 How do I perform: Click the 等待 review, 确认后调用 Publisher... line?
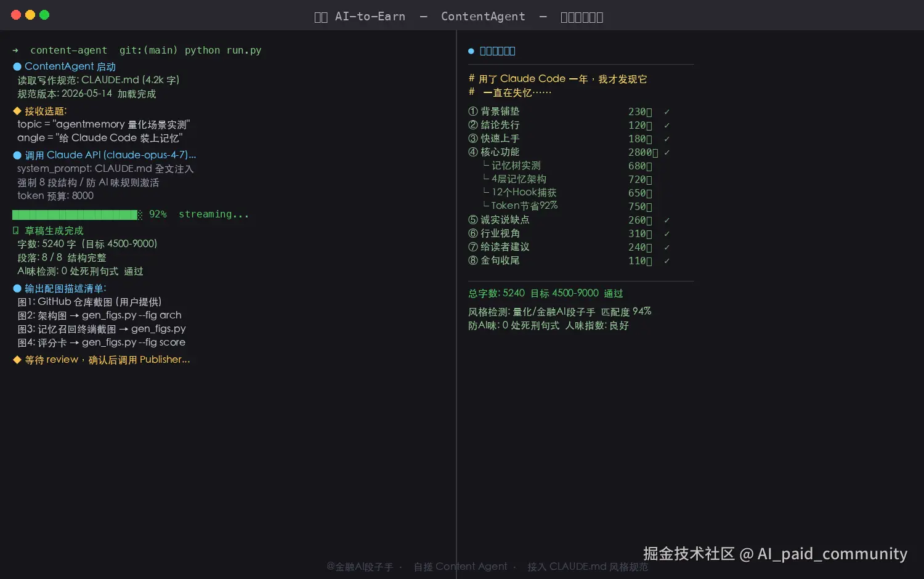coord(107,360)
